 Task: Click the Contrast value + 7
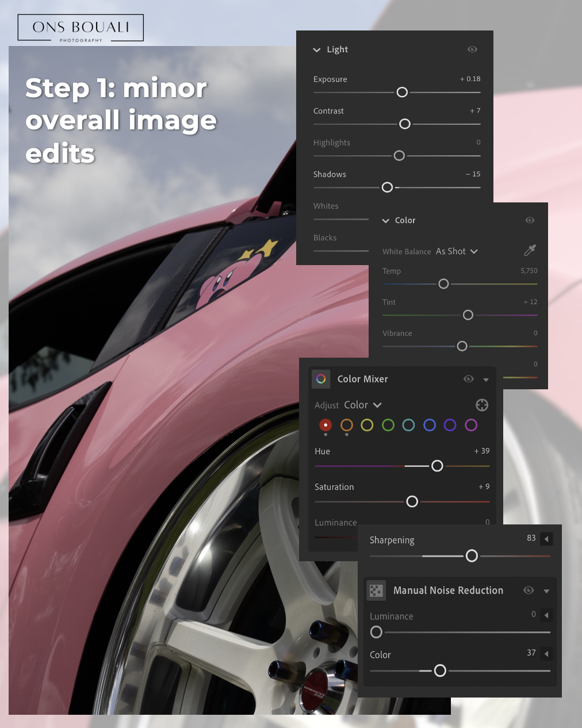(475, 110)
